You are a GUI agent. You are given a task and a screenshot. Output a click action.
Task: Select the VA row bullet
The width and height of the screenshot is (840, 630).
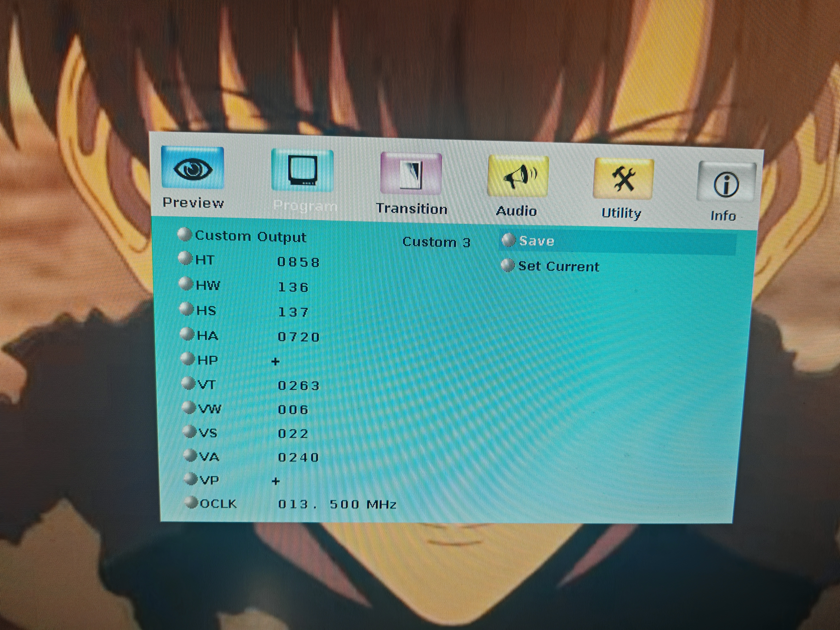pos(190,455)
